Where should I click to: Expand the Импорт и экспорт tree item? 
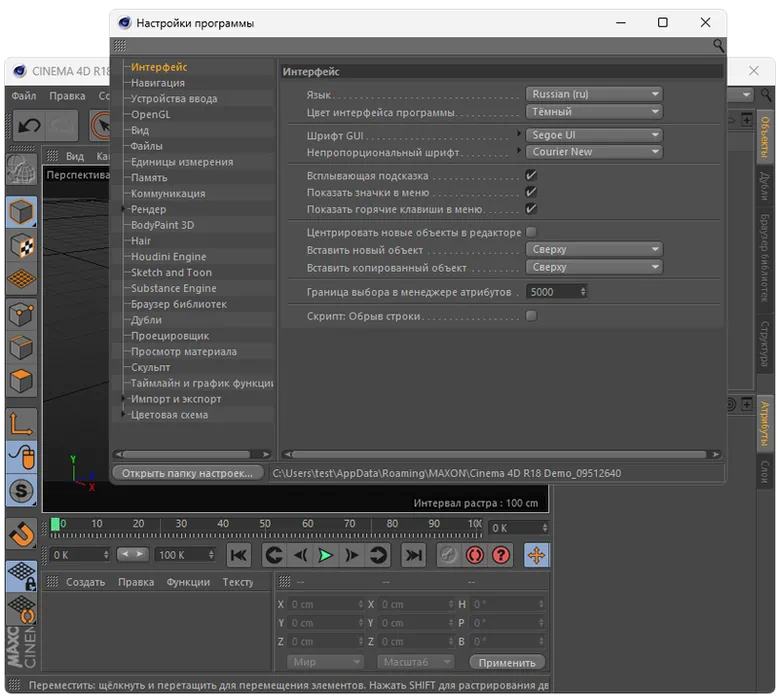[x=123, y=398]
